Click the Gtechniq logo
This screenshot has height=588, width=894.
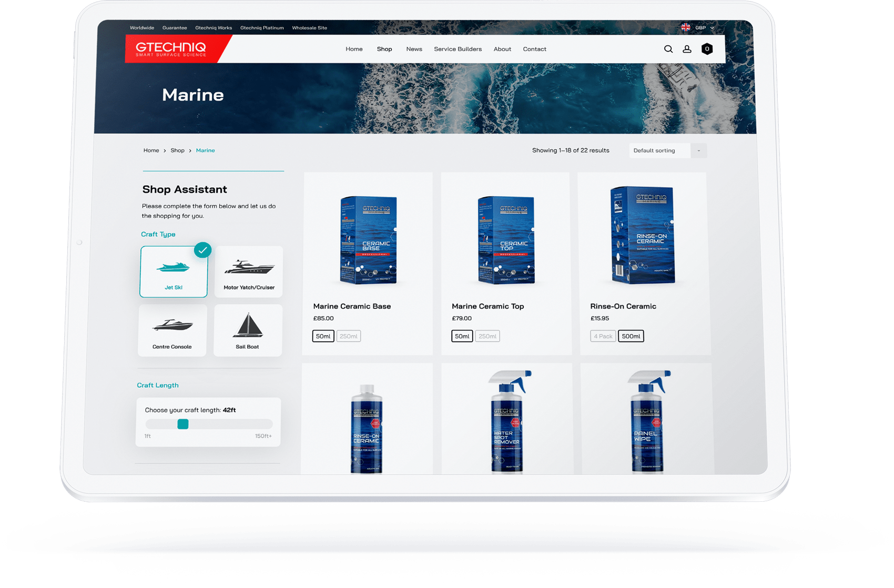171,49
